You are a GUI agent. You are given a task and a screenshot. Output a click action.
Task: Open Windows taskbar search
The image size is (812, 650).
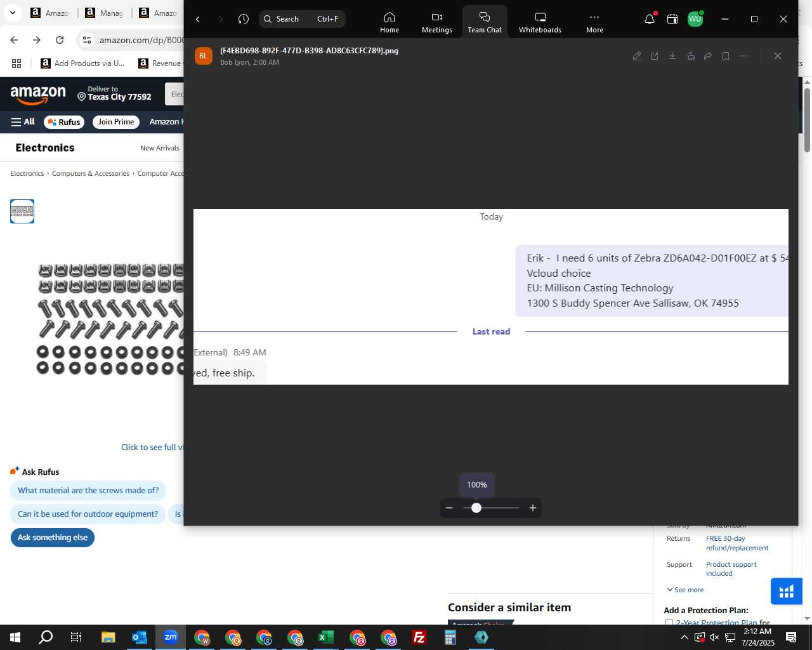point(46,637)
